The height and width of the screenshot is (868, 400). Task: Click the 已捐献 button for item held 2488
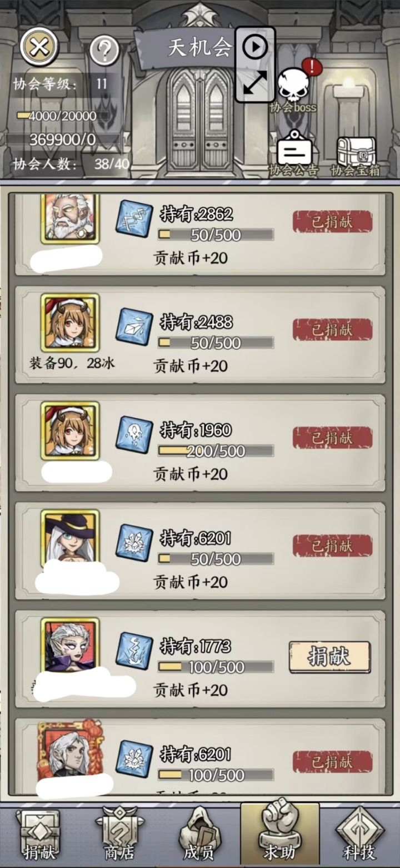point(332,330)
